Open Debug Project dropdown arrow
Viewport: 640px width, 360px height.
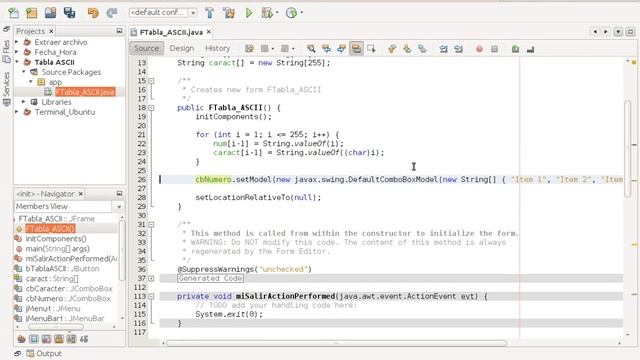(x=277, y=12)
